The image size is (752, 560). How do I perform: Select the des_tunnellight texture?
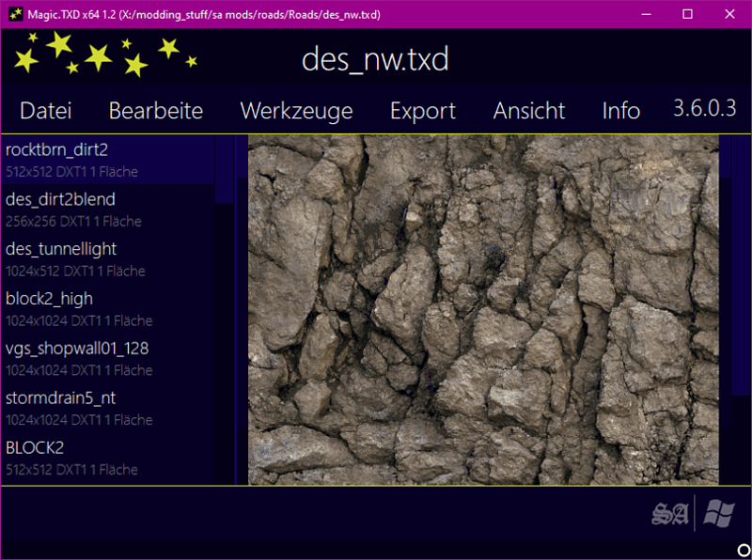(107, 259)
